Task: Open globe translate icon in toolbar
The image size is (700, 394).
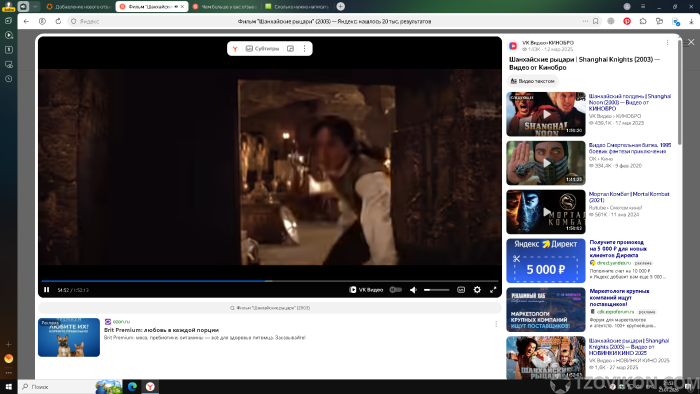Action: click(x=611, y=21)
